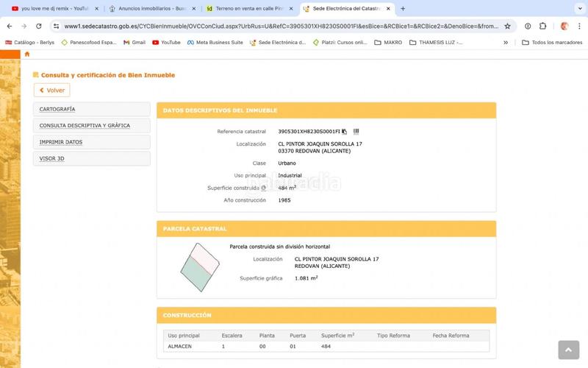Image resolution: width=588 pixels, height=368 pixels.
Task: Copy the catastral reference code icon
Action: [344, 132]
